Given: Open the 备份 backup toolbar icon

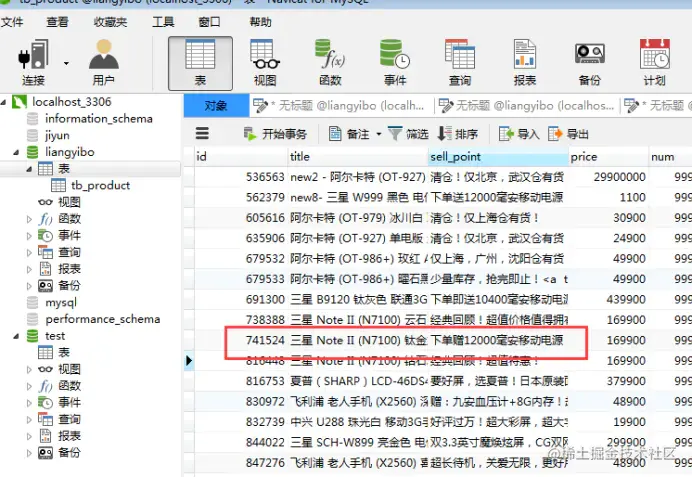Looking at the screenshot, I should [x=590, y=63].
